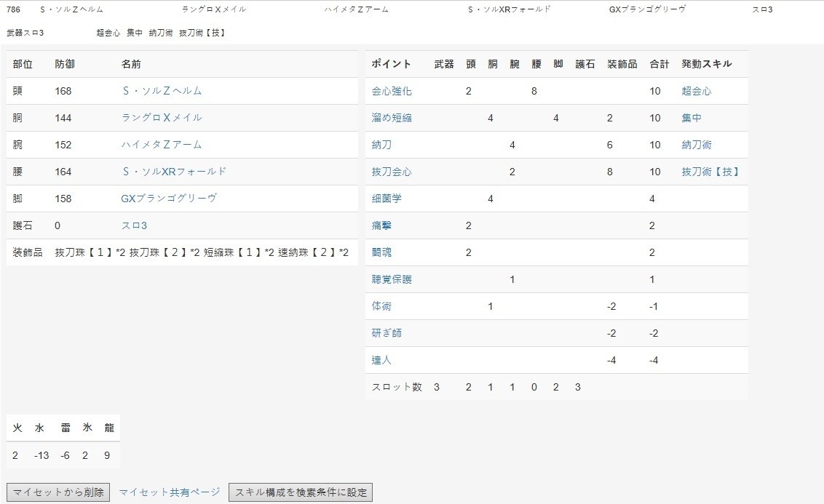The height and width of the screenshot is (504, 824).
Task: Click the スキル構成を検索条件に設定 button
Action: point(301,492)
